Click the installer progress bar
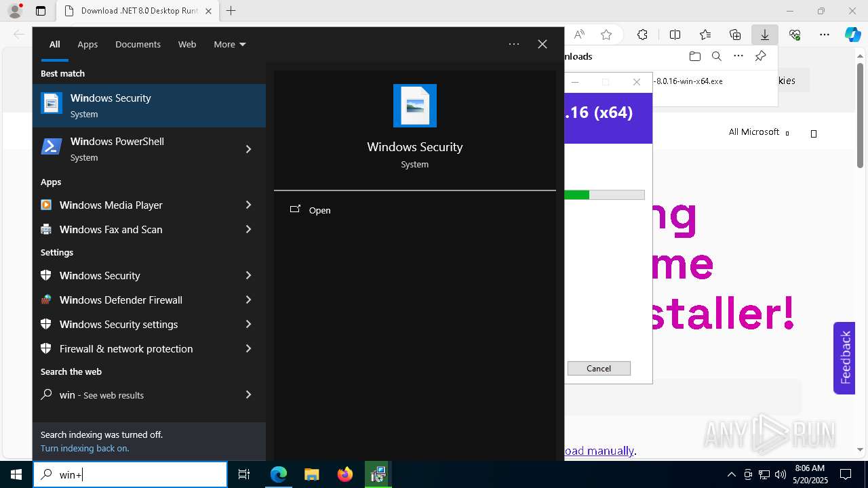 pos(604,195)
